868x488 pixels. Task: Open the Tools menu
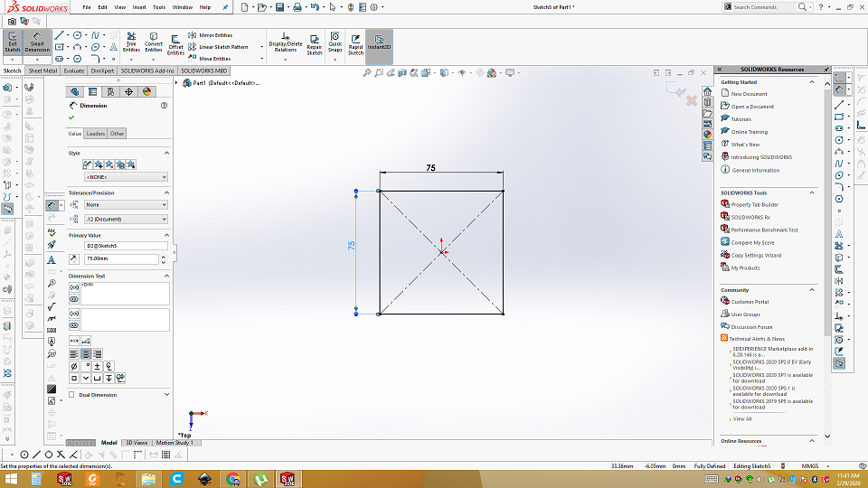coord(159,7)
